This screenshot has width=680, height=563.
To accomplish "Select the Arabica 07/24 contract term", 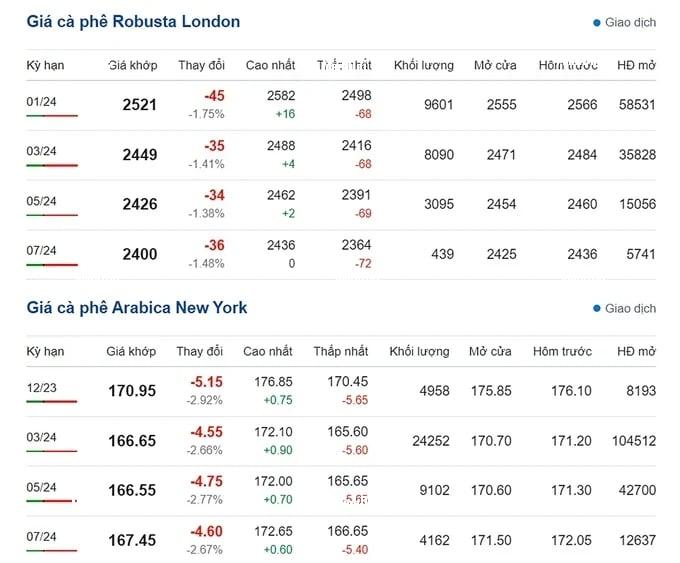I will point(41,537).
